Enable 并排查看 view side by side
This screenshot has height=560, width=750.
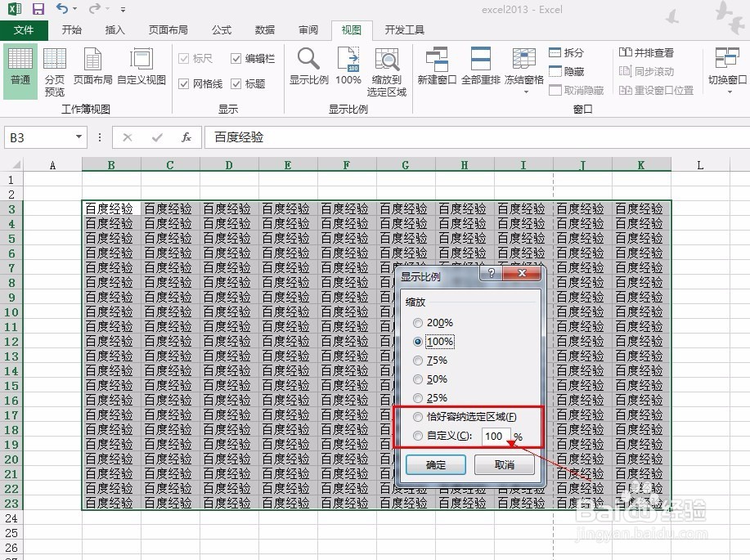click(645, 52)
